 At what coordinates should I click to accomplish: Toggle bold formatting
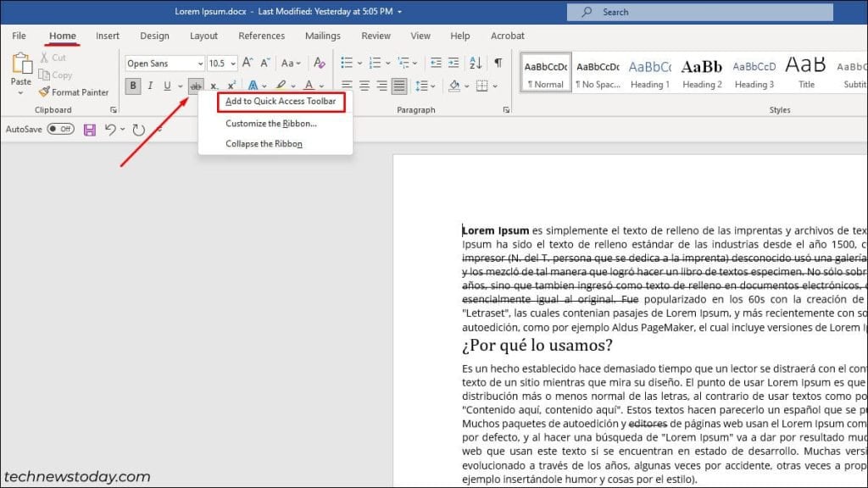click(133, 86)
